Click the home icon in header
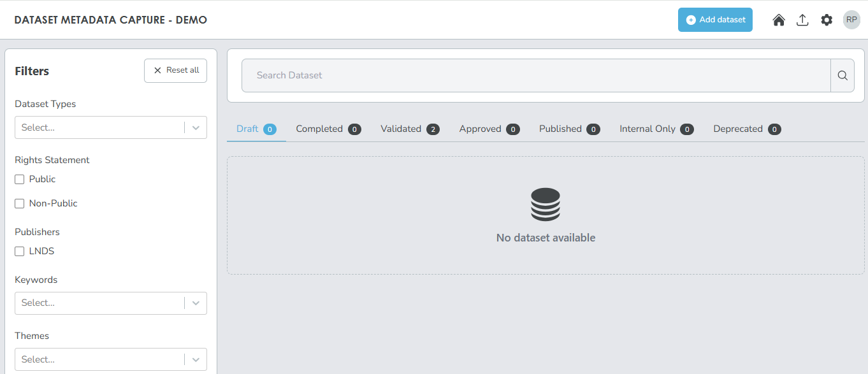 click(778, 20)
